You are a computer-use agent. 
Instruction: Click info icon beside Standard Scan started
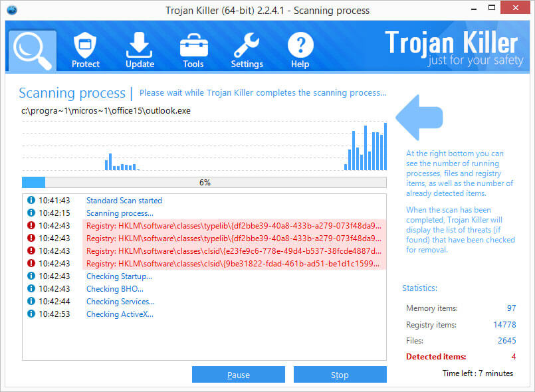[x=31, y=200]
